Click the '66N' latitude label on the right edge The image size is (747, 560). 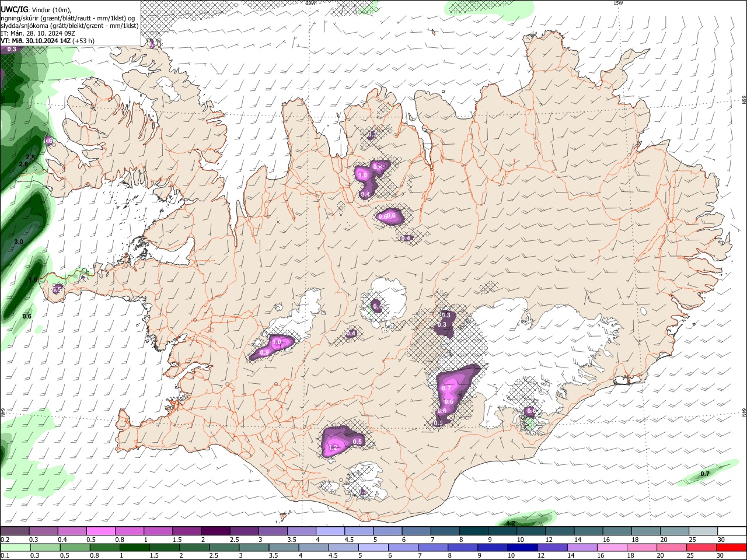point(744,100)
